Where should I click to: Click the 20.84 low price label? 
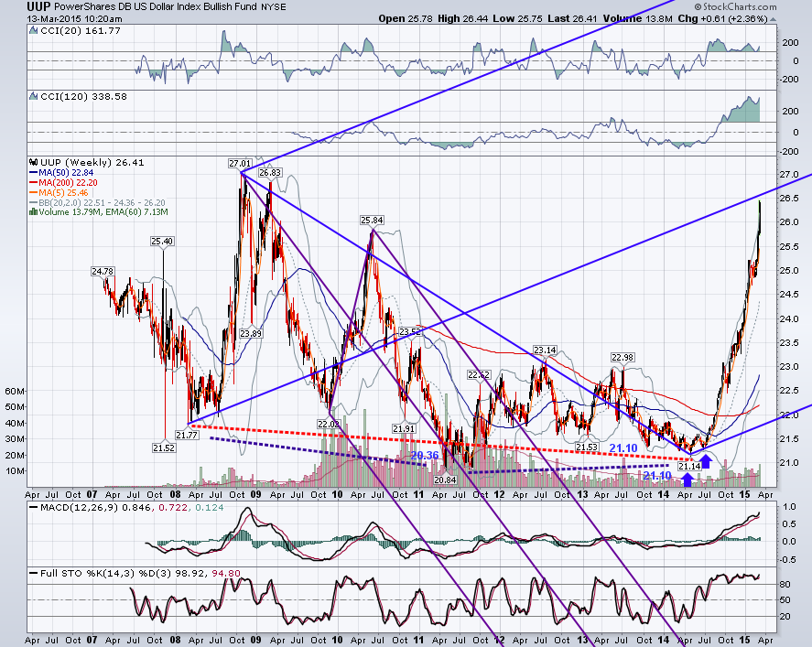pos(445,480)
